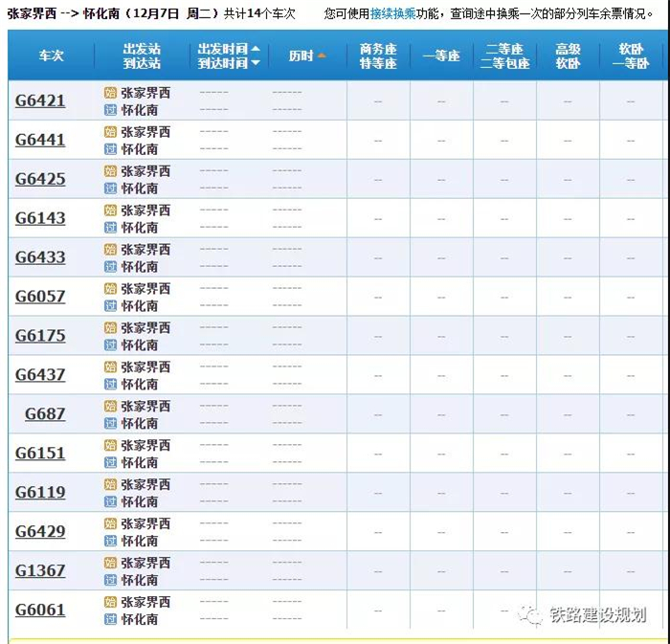Open train G6151 details
670x644 pixels.
(x=40, y=454)
